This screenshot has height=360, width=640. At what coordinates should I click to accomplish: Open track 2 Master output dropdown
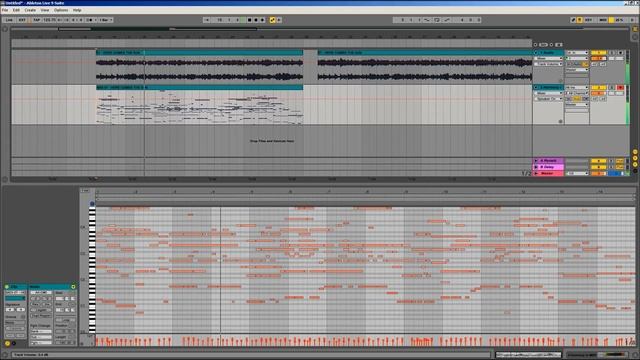pyautogui.click(x=577, y=104)
